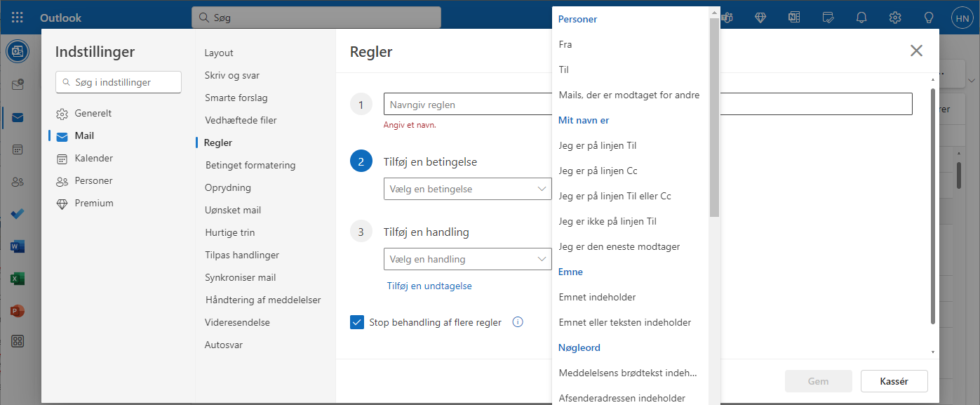Open Betinget formatering settings
The image size is (980, 405).
tap(250, 165)
